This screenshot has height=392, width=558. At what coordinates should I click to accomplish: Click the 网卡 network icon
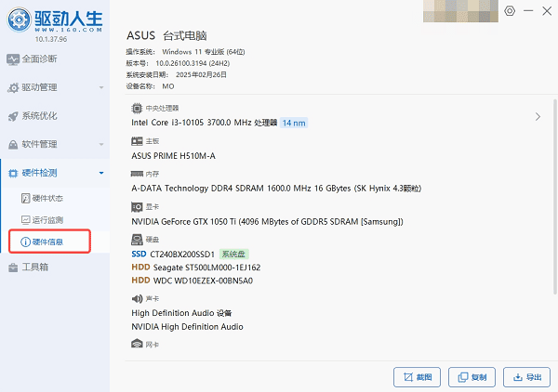click(137, 344)
